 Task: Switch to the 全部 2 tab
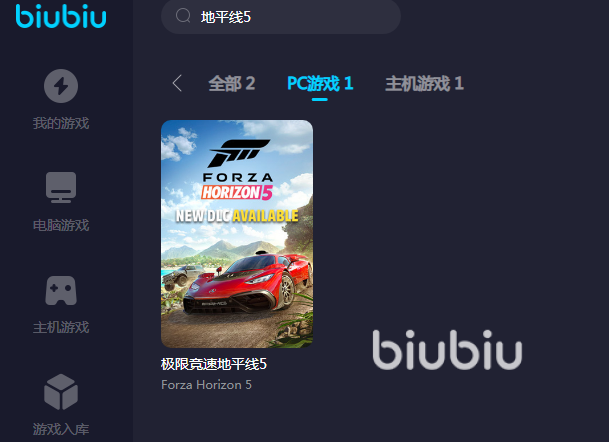tap(232, 83)
